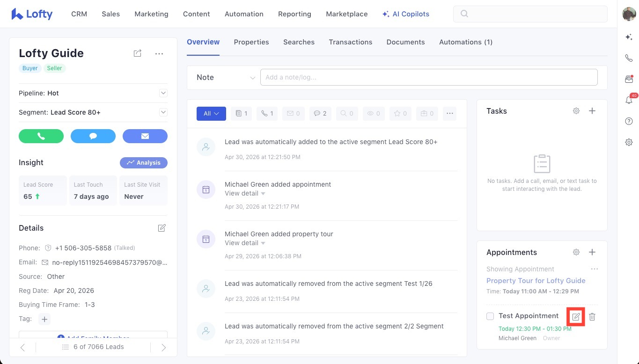Viewport: 639px width, 364px height.
Task: Open more options beside Lofty Guide name
Action: click(x=159, y=54)
